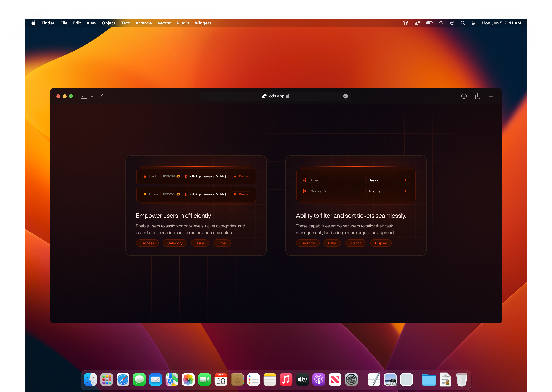The height and width of the screenshot is (392, 552).
Task: Open Photos from the Dock
Action: (x=188, y=380)
